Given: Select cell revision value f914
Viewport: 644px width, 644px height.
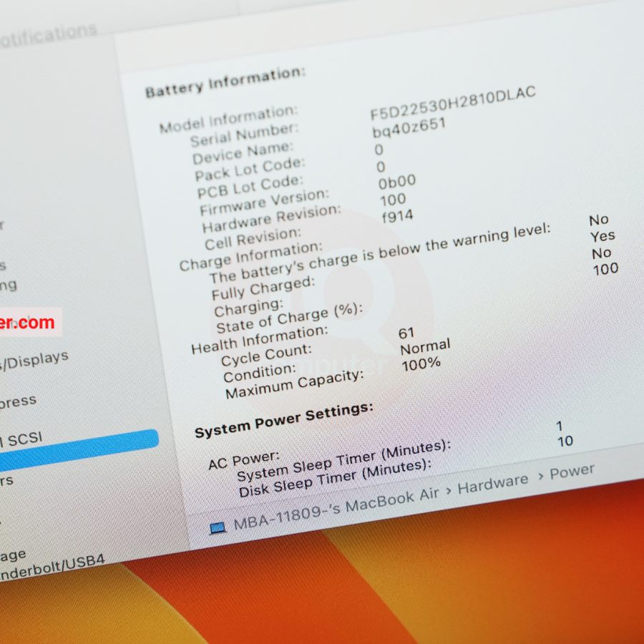Looking at the screenshot, I should click(397, 216).
